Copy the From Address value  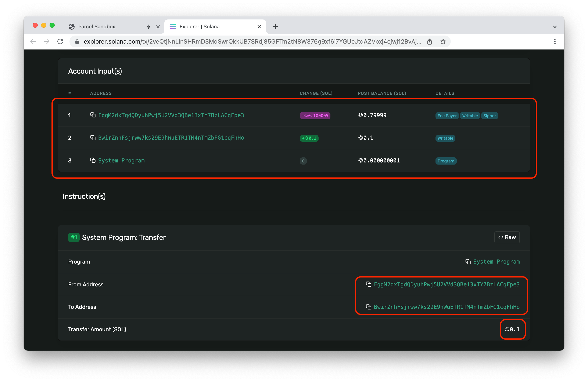pyautogui.click(x=368, y=284)
